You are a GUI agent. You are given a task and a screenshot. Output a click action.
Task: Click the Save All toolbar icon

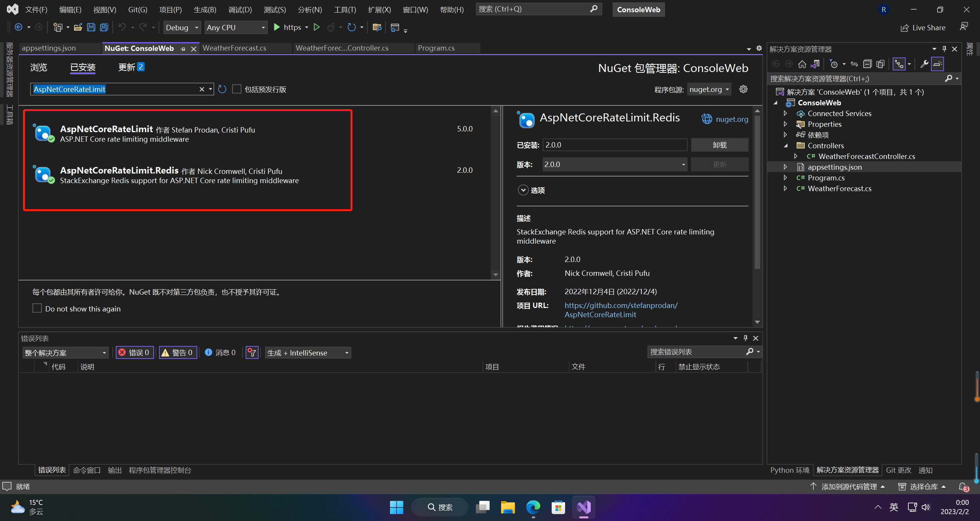tap(104, 27)
